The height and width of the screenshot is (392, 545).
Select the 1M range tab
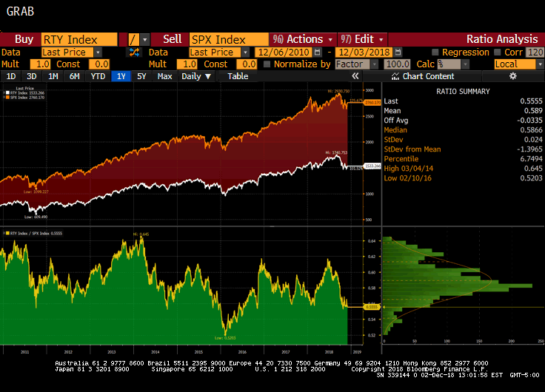[x=53, y=76]
